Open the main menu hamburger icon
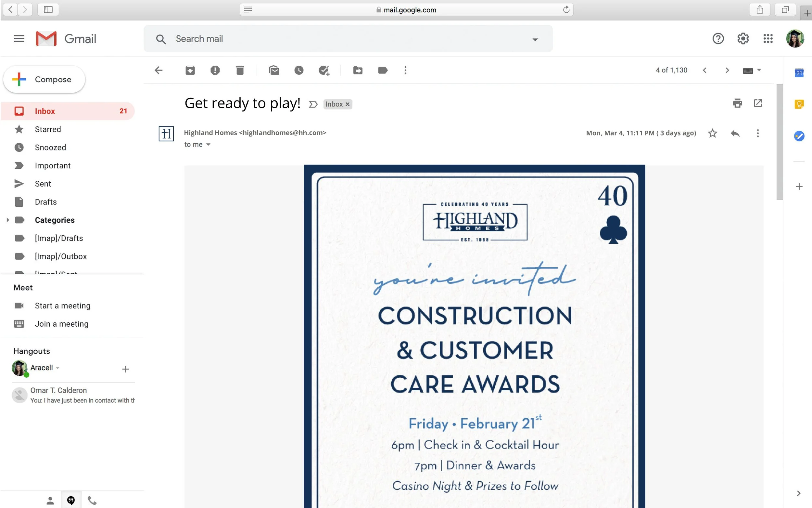The height and width of the screenshot is (508, 812). point(19,39)
